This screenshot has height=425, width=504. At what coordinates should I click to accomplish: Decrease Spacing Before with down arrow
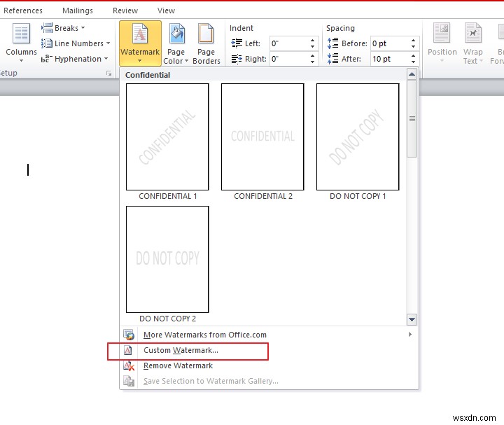tap(414, 47)
